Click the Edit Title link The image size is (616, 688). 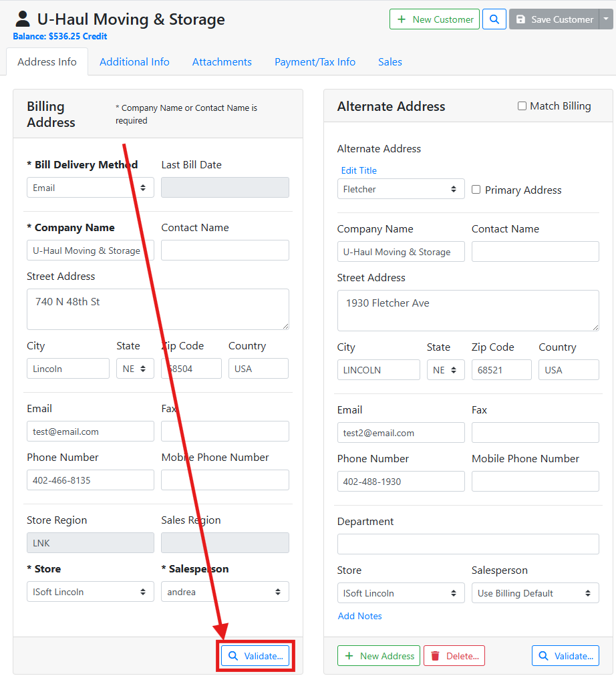pyautogui.click(x=359, y=170)
